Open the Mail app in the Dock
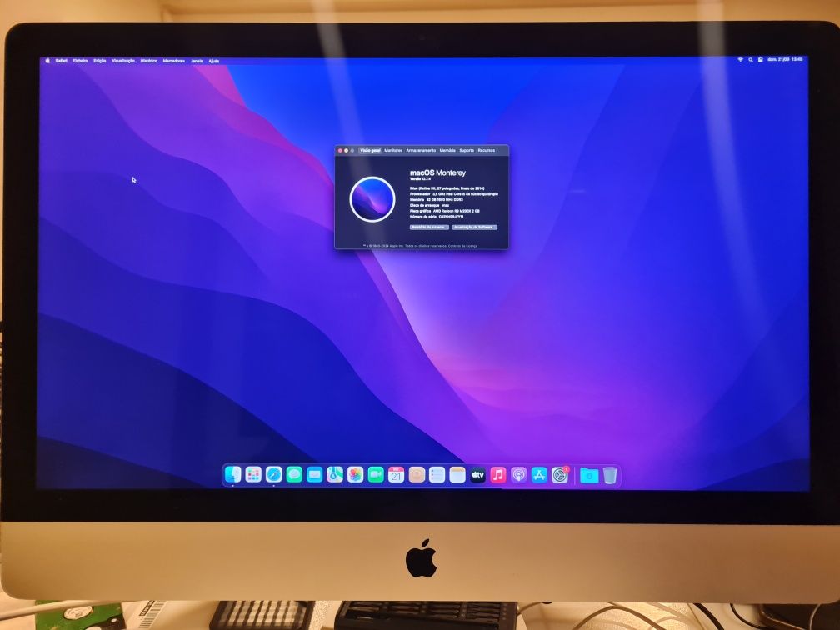The width and height of the screenshot is (840, 630). (x=314, y=474)
